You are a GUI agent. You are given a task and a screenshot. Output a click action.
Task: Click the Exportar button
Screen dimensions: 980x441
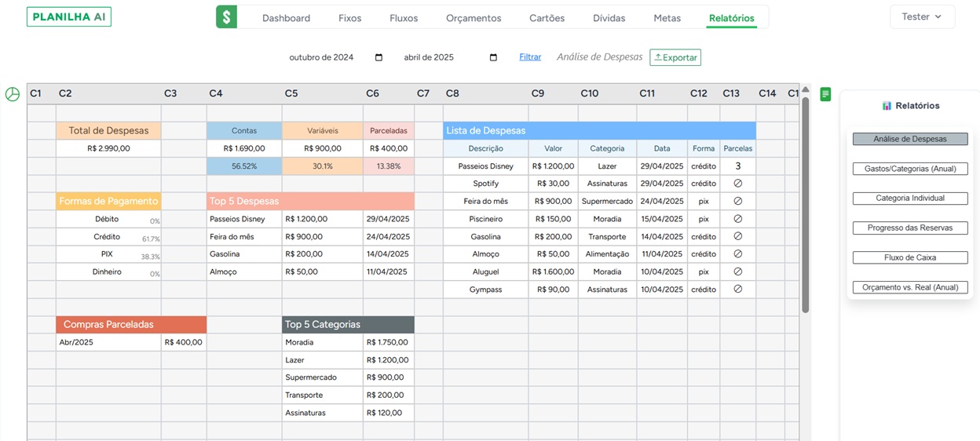pos(675,57)
